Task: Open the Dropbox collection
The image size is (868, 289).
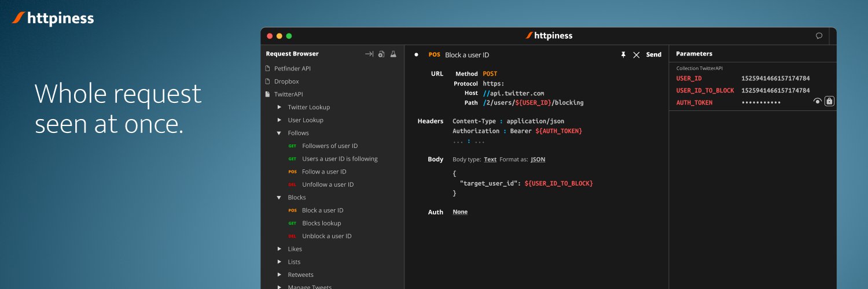Action: [286, 81]
